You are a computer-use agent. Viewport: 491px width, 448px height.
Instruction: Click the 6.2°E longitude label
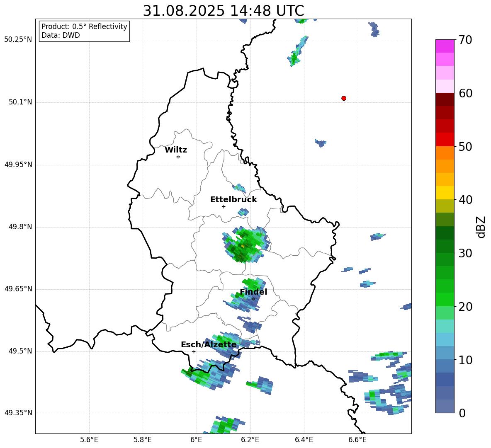[250, 440]
